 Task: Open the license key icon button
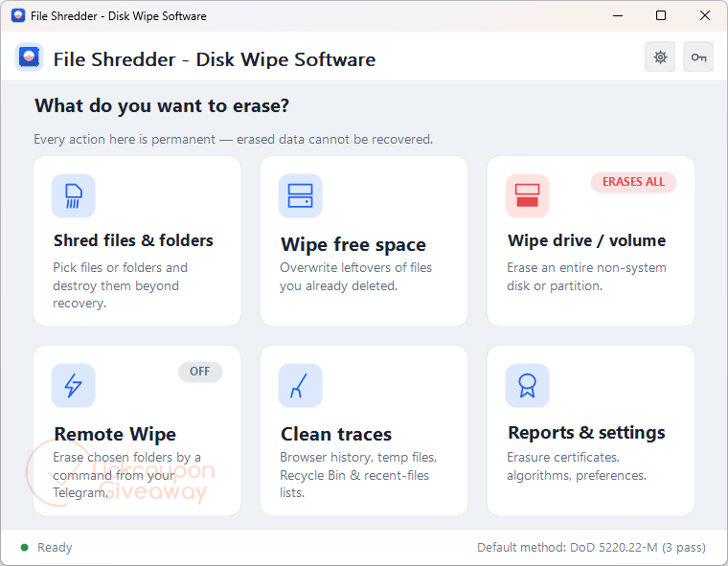click(698, 57)
